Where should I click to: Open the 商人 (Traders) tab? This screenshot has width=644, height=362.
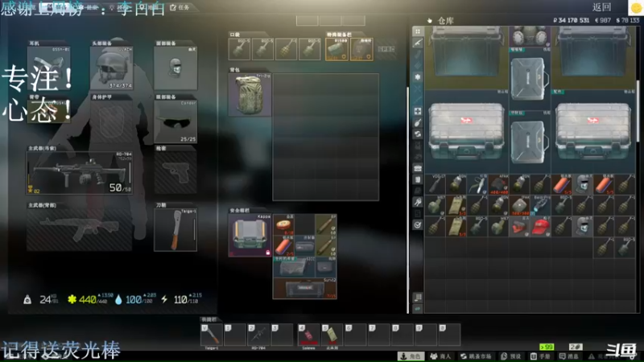coord(440,356)
